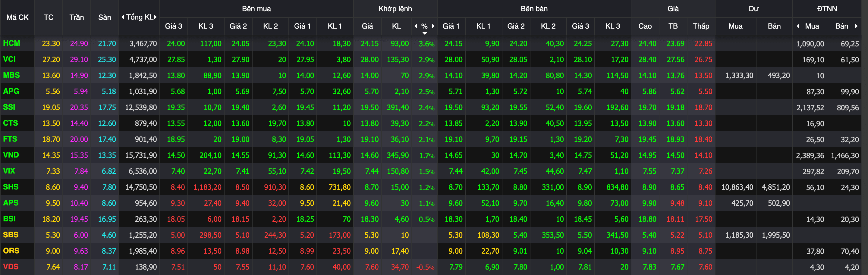Choose ORS ticker symbol
The image size is (868, 275).
(x=11, y=251)
